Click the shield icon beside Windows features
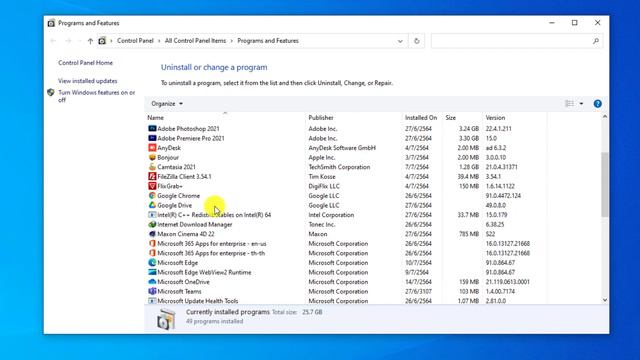 click(51, 93)
